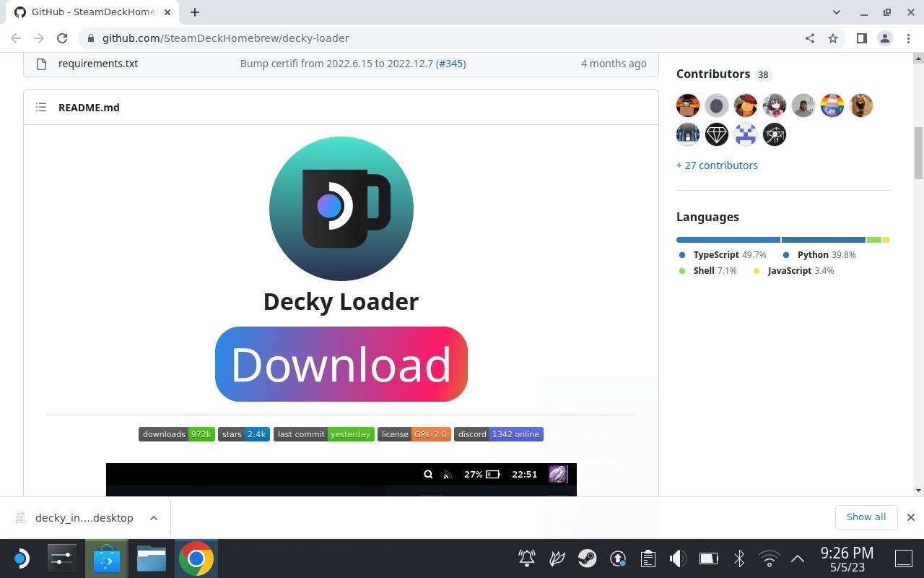This screenshot has width=924, height=578.
Task: Click the license GPL-2.0 badge
Action: point(414,434)
